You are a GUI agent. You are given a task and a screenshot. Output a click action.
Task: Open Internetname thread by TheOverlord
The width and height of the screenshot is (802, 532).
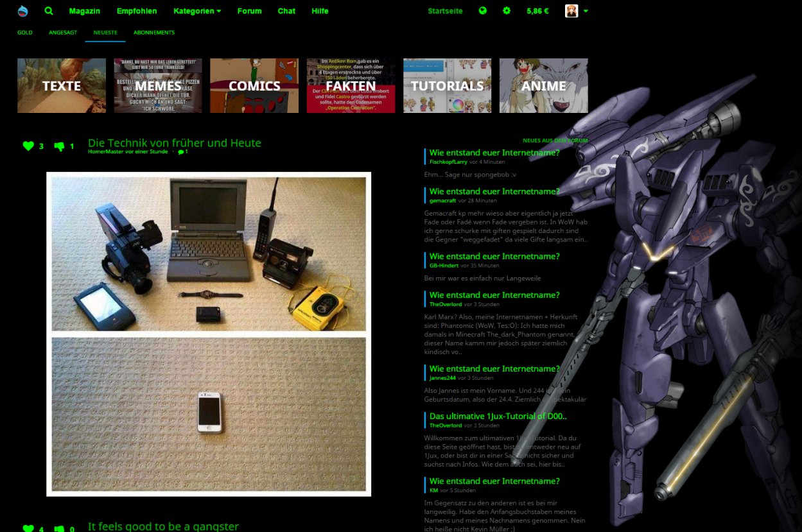click(x=494, y=295)
